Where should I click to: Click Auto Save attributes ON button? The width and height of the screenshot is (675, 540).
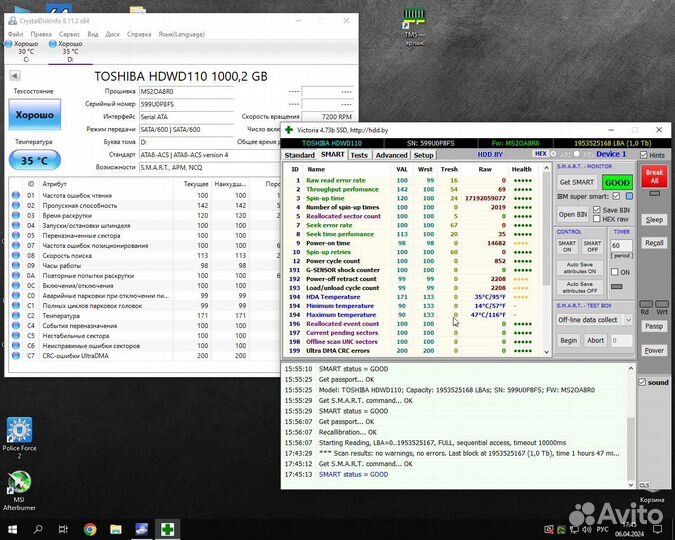pos(579,268)
